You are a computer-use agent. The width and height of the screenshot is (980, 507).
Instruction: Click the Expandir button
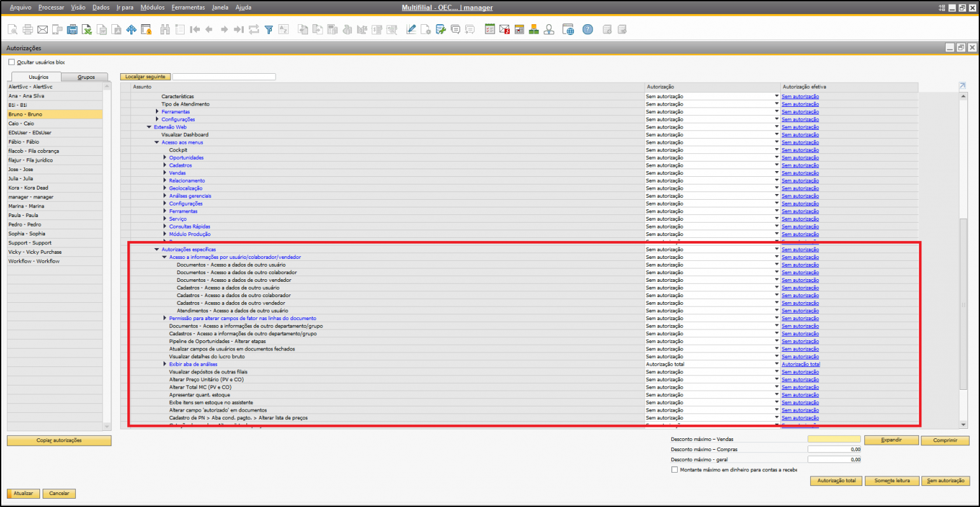pos(891,440)
